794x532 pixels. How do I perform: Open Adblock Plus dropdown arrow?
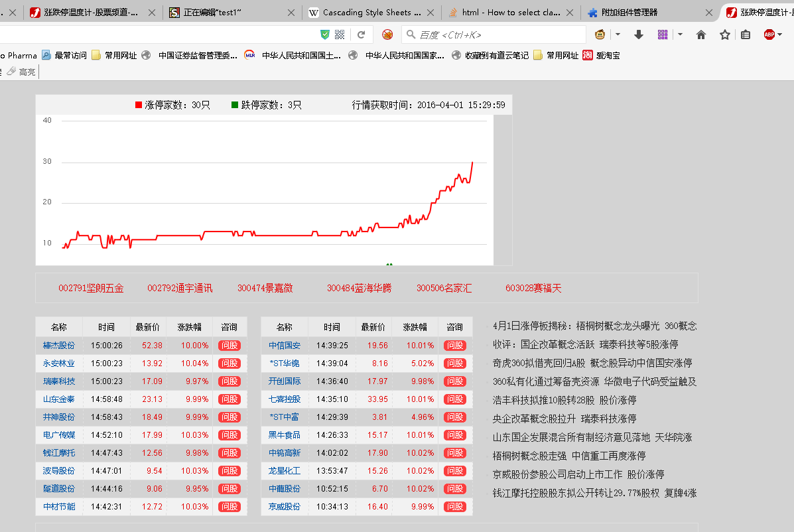point(780,34)
